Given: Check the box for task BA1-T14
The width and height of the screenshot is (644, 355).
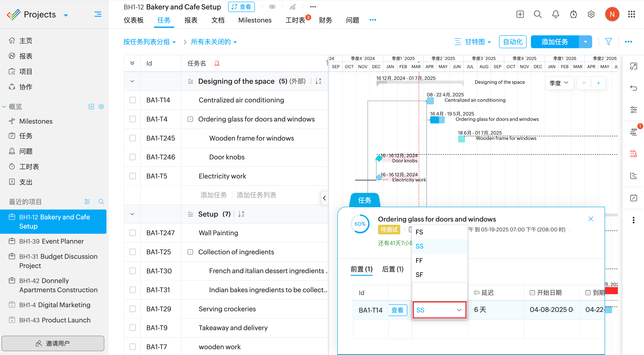Looking at the screenshot, I should pyautogui.click(x=133, y=100).
